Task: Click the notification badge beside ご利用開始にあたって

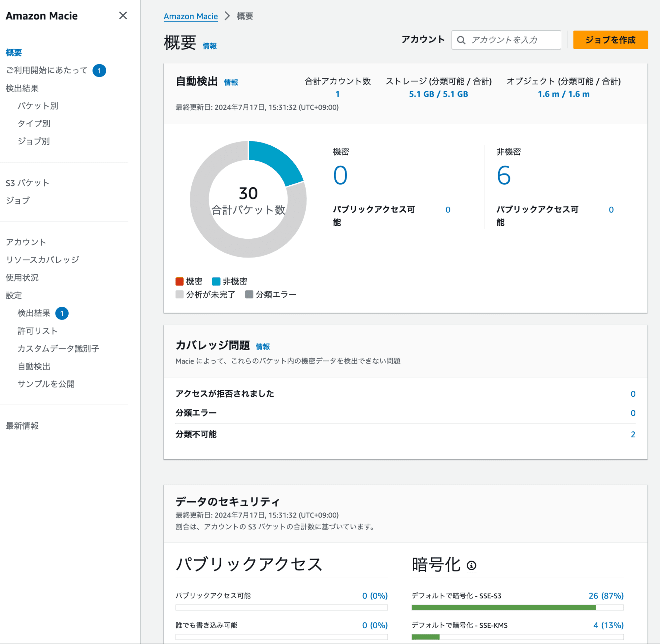Action: pyautogui.click(x=99, y=71)
